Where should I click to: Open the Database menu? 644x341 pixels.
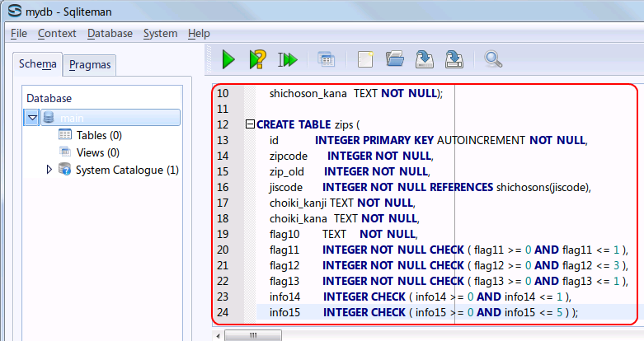point(110,33)
